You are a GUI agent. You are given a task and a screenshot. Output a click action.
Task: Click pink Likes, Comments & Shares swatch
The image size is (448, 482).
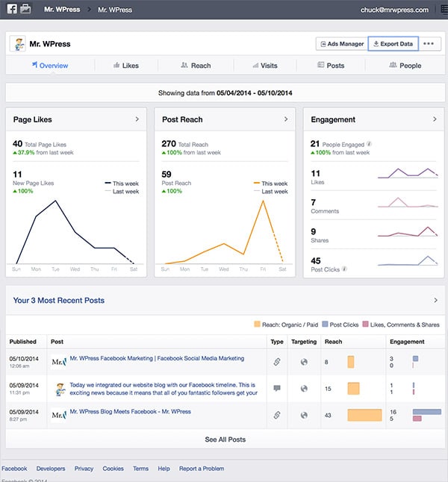pyautogui.click(x=365, y=324)
